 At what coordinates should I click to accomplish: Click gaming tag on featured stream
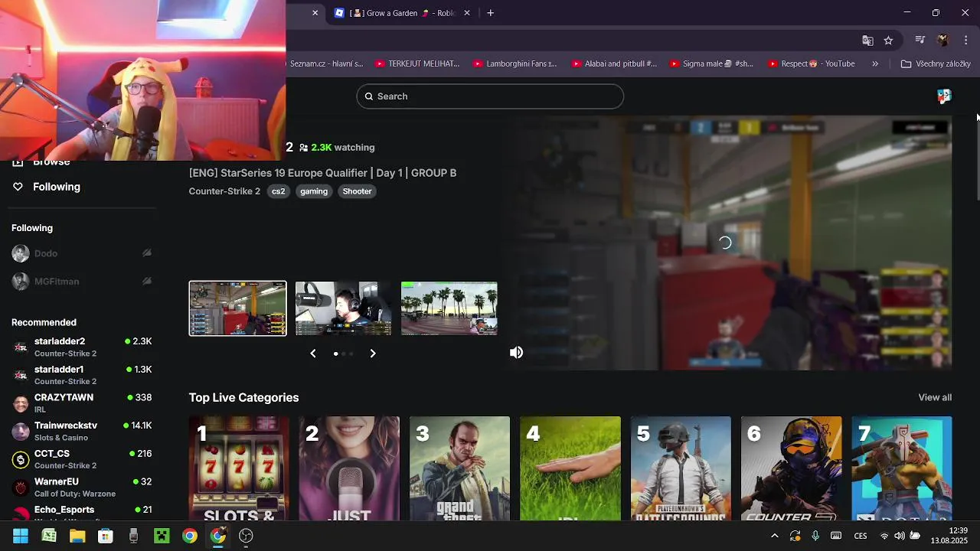click(314, 191)
